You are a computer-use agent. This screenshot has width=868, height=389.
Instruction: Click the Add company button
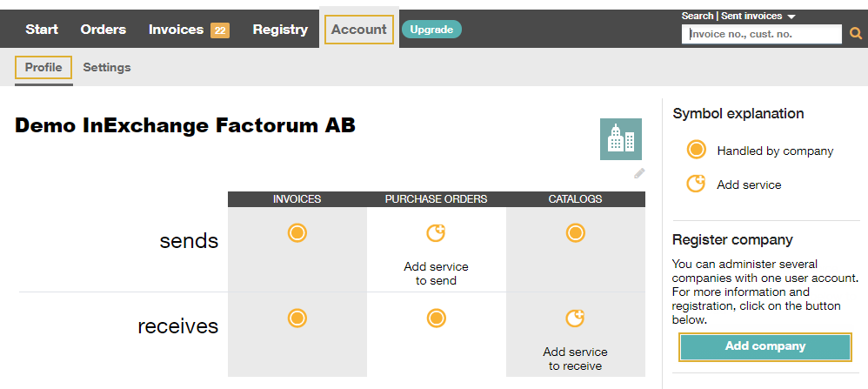tap(765, 347)
